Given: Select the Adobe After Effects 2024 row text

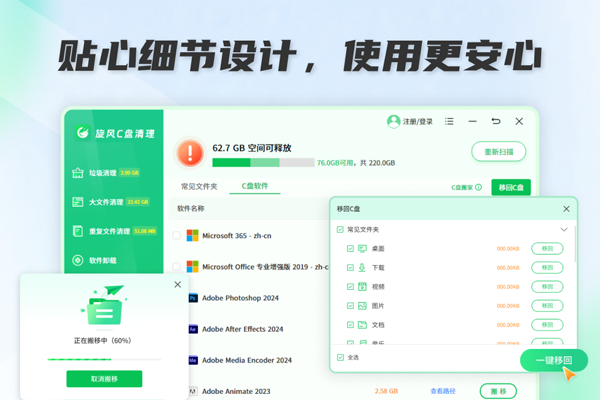Looking at the screenshot, I should coord(243,329).
